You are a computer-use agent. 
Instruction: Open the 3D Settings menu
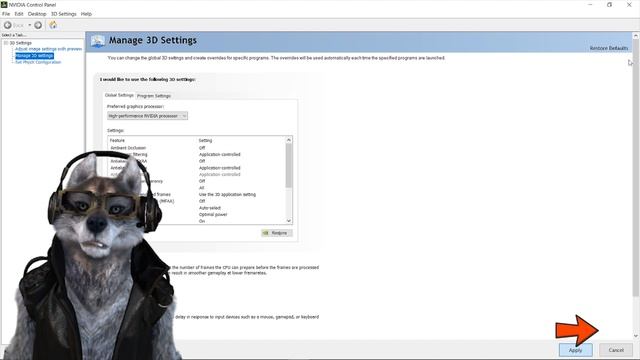click(x=64, y=14)
